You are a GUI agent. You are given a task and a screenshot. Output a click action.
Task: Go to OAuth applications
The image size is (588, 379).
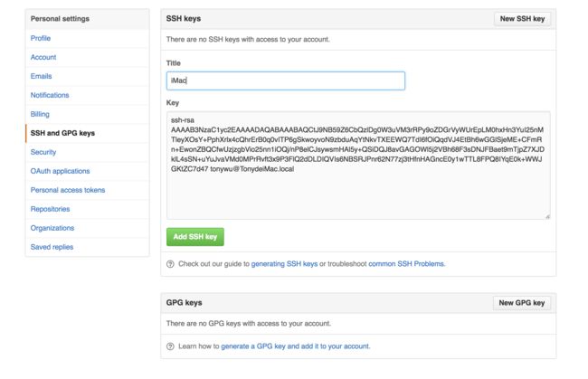tap(60, 171)
